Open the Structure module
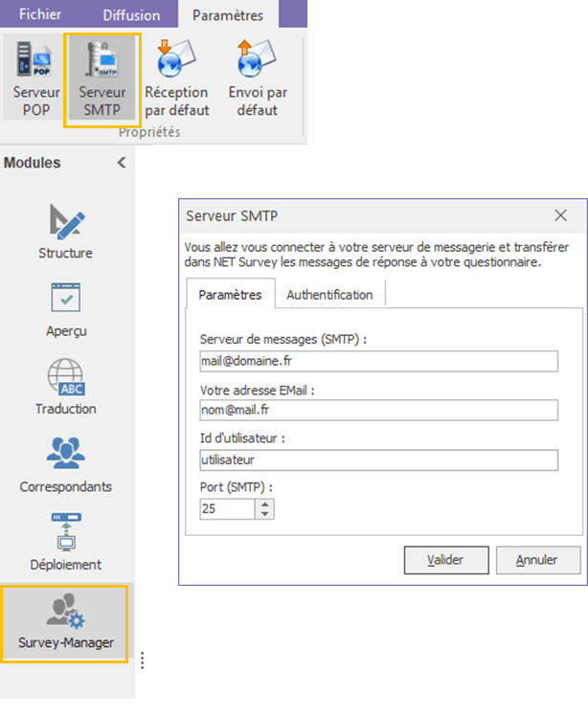 [x=66, y=232]
